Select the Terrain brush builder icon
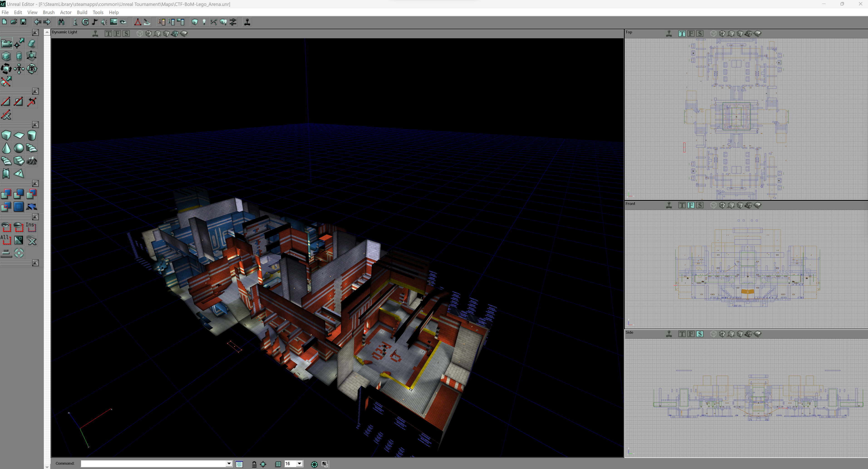Image resolution: width=868 pixels, height=469 pixels. (x=32, y=161)
